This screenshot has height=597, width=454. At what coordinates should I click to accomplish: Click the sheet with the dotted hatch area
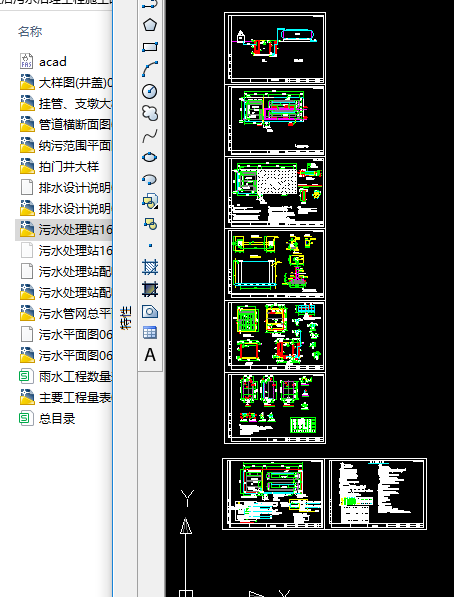275,192
